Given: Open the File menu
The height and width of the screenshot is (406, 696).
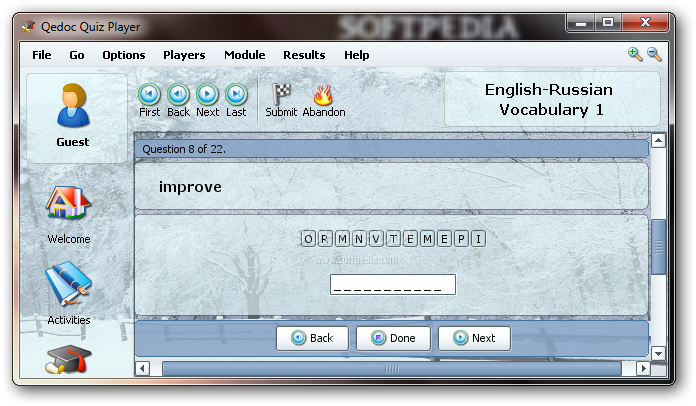Looking at the screenshot, I should point(42,55).
